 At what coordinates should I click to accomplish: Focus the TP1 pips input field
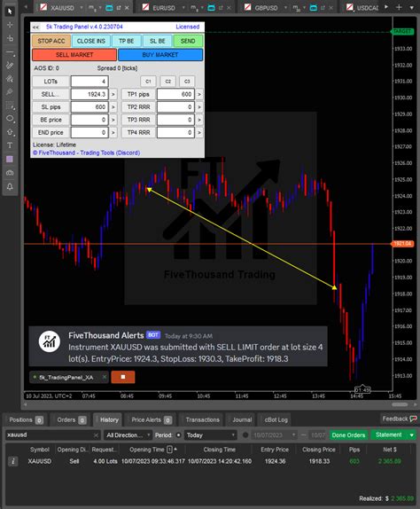(175, 94)
